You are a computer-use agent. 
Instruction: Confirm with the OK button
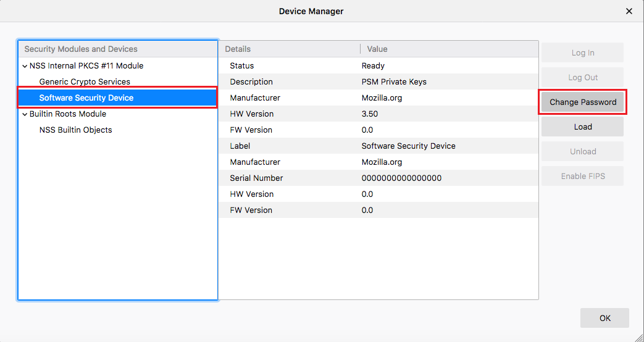(x=604, y=318)
